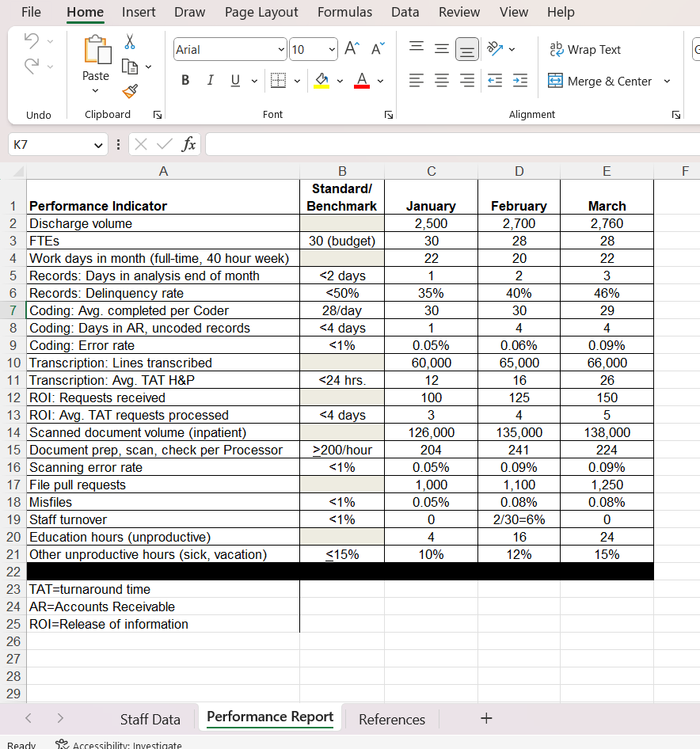Select row 7 header

(13, 310)
